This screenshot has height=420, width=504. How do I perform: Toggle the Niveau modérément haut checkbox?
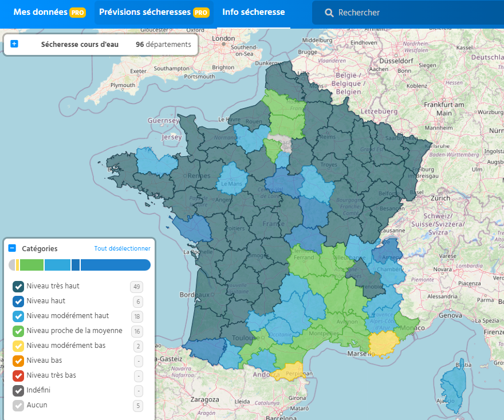pos(18,316)
